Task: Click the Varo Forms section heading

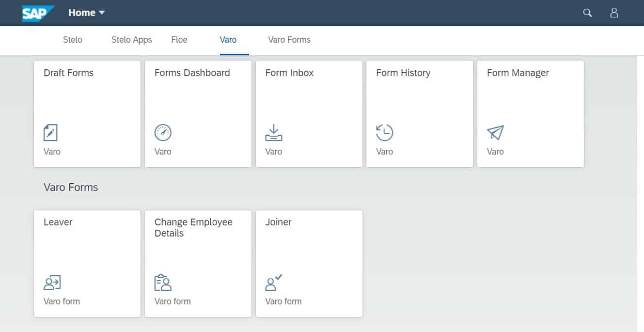Action: tap(71, 188)
